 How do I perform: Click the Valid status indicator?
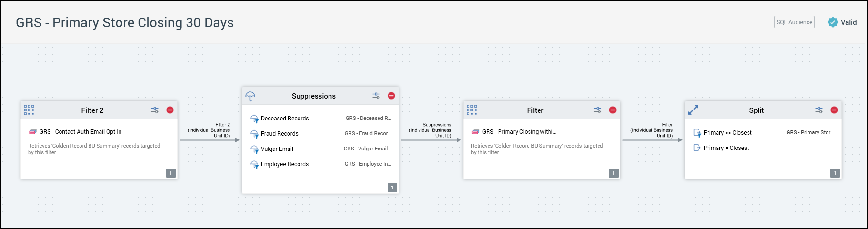(842, 22)
